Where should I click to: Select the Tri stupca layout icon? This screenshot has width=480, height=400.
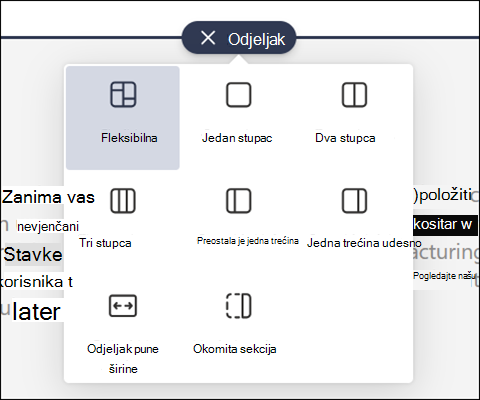point(123,201)
